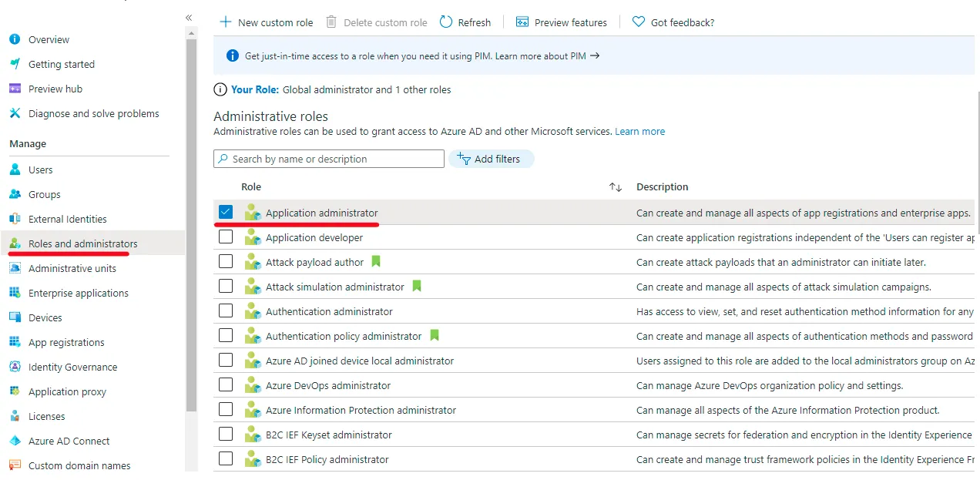Open the Add filters selector
This screenshot has height=480, width=980.
click(491, 159)
